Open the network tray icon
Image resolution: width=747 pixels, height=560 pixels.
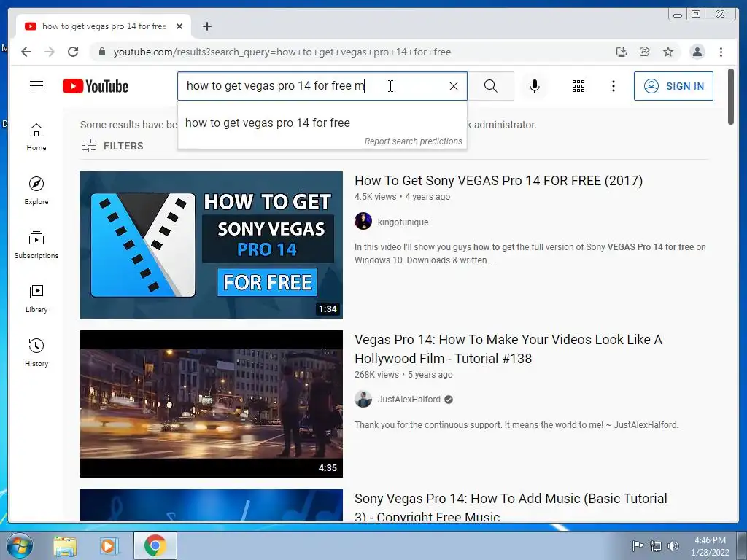tap(656, 545)
